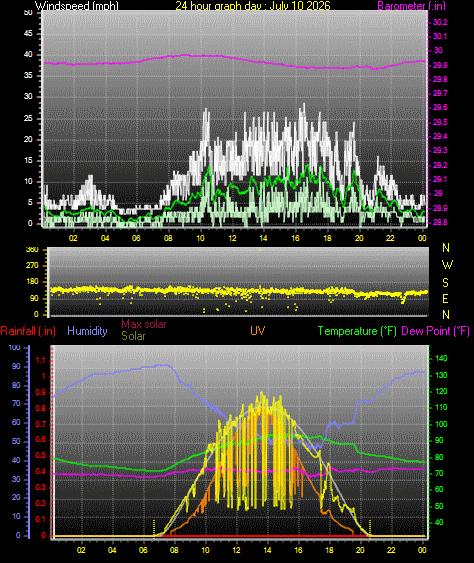Click hour "14" under the windspeed graph
The image size is (474, 563).
(x=264, y=238)
